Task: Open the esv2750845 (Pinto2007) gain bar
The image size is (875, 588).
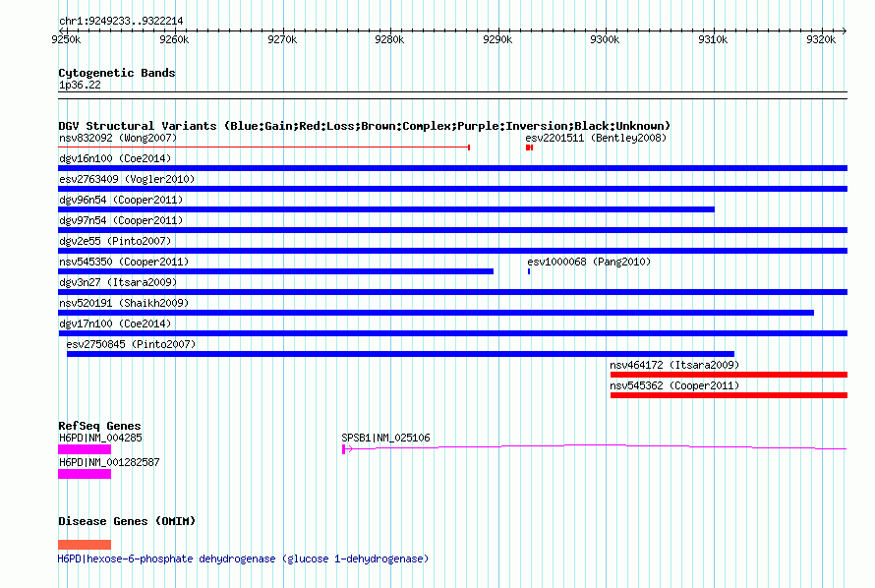Action: pos(401,354)
